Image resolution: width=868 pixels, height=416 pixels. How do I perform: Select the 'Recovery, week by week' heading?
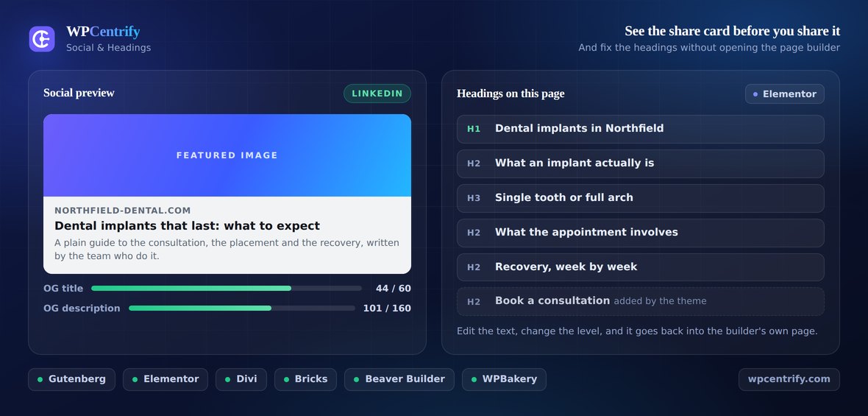click(566, 267)
